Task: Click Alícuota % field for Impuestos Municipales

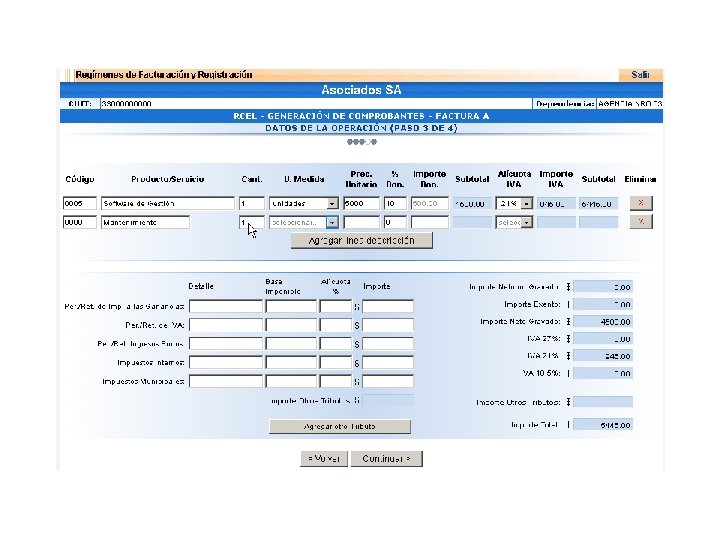Action: point(336,381)
